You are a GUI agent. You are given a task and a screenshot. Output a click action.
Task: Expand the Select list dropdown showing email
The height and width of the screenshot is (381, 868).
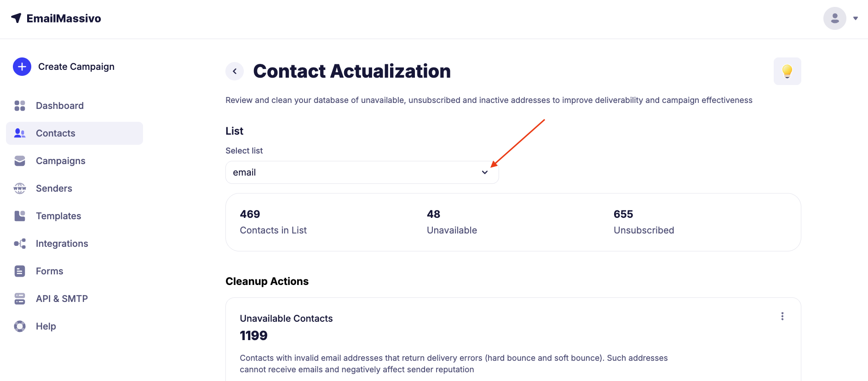coord(362,172)
